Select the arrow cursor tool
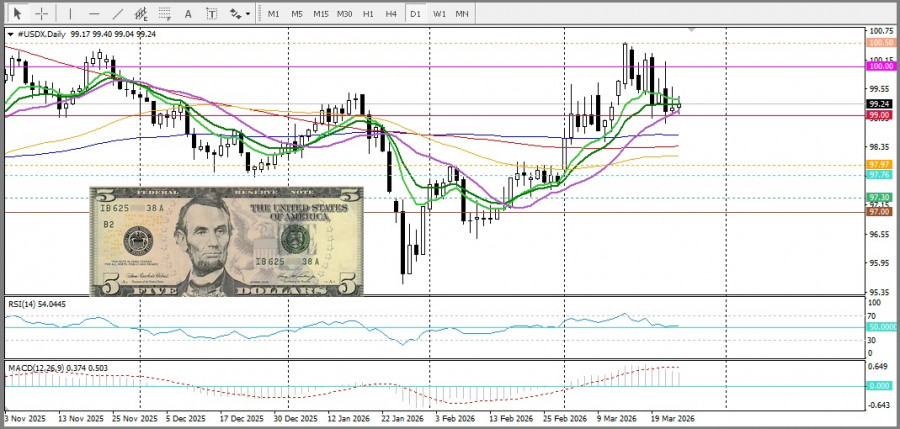This screenshot has height=429, width=900. [17, 14]
